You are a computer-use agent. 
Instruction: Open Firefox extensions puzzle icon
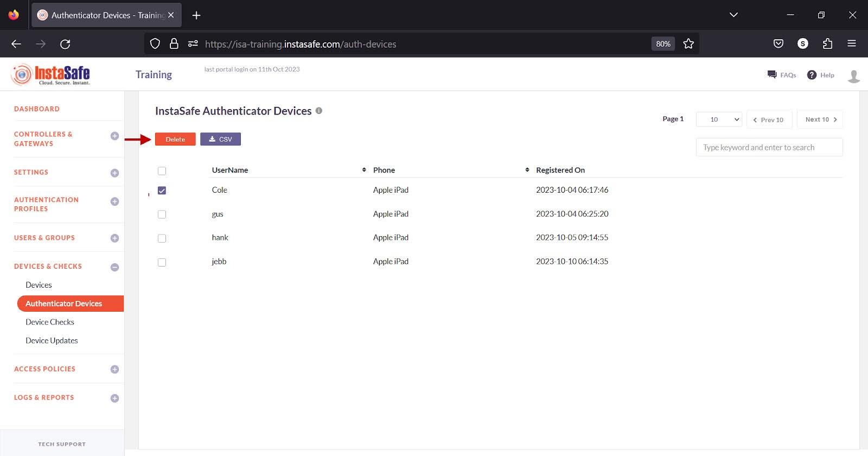coord(827,44)
